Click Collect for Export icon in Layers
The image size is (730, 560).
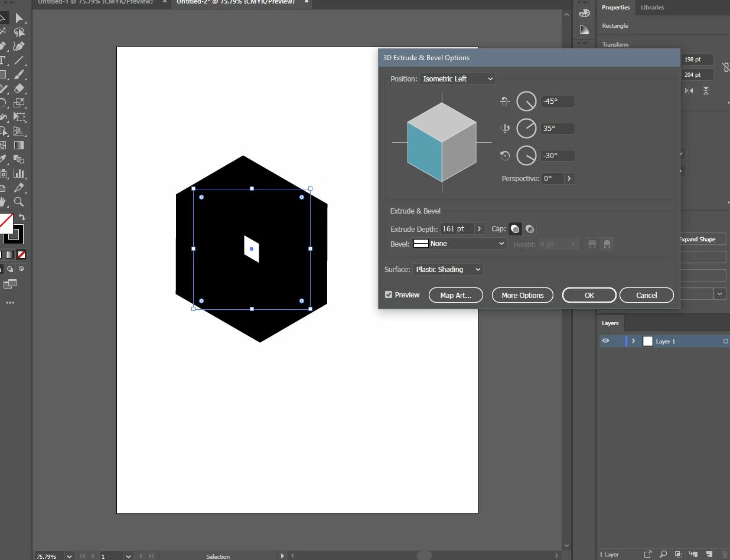pyautogui.click(x=648, y=554)
